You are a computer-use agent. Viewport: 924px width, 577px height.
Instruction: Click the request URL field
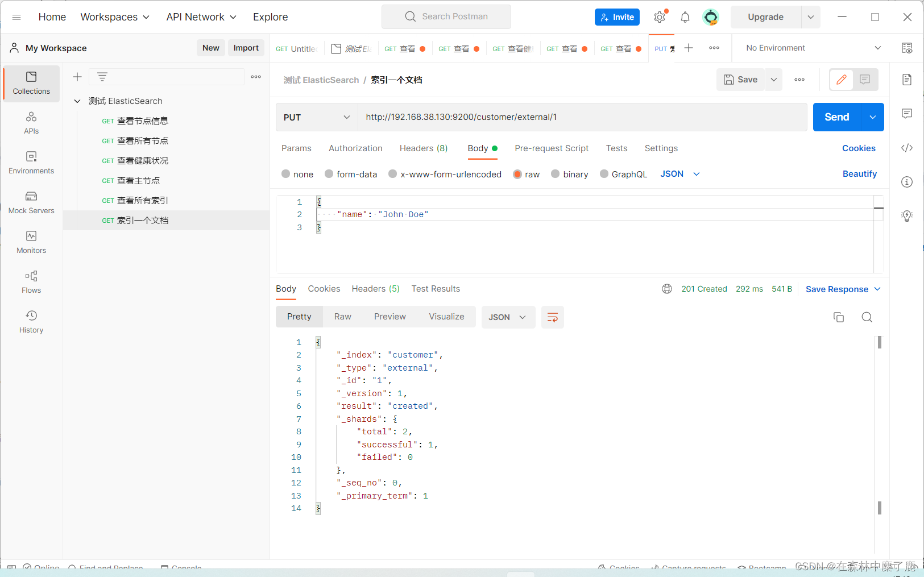point(582,117)
